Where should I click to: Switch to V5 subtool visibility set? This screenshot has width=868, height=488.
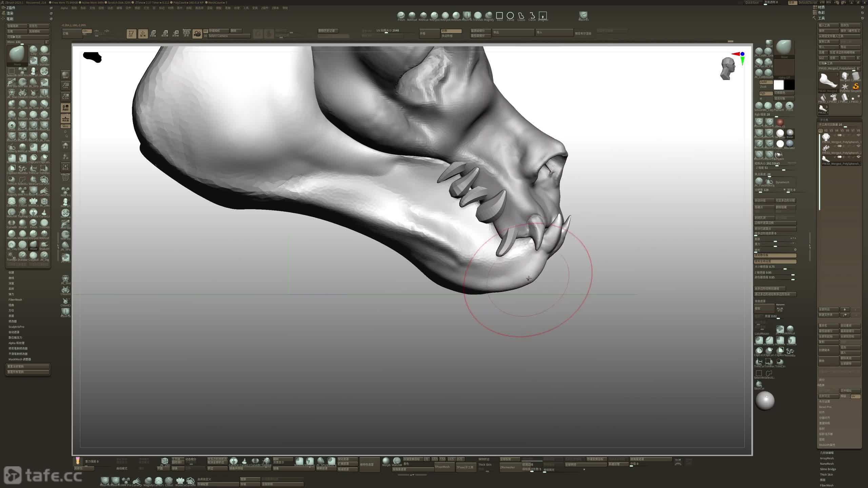[842, 130]
